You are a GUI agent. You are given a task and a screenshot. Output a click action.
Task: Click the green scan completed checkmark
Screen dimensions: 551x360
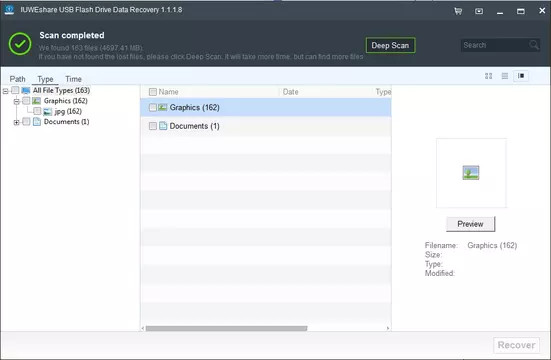tap(20, 44)
